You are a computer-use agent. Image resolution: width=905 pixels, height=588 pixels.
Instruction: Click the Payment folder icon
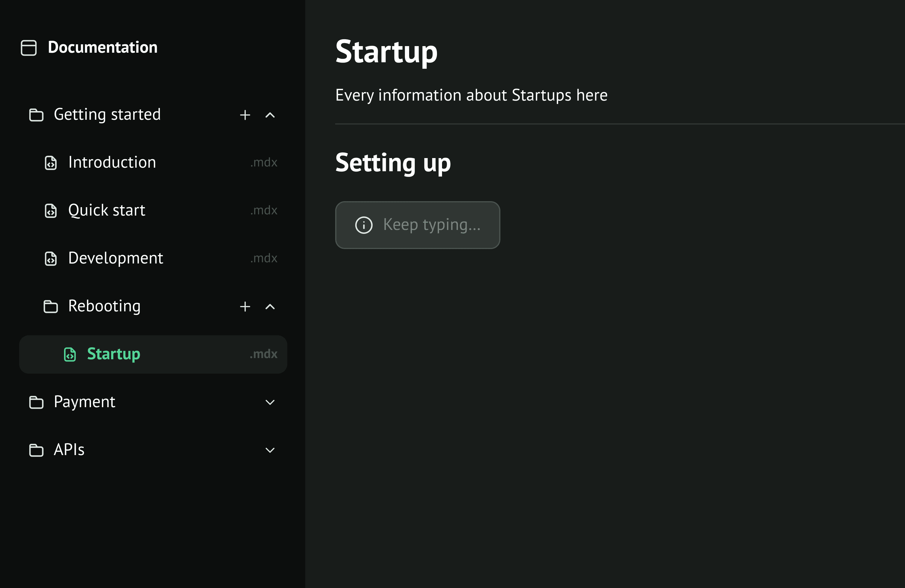[36, 402]
